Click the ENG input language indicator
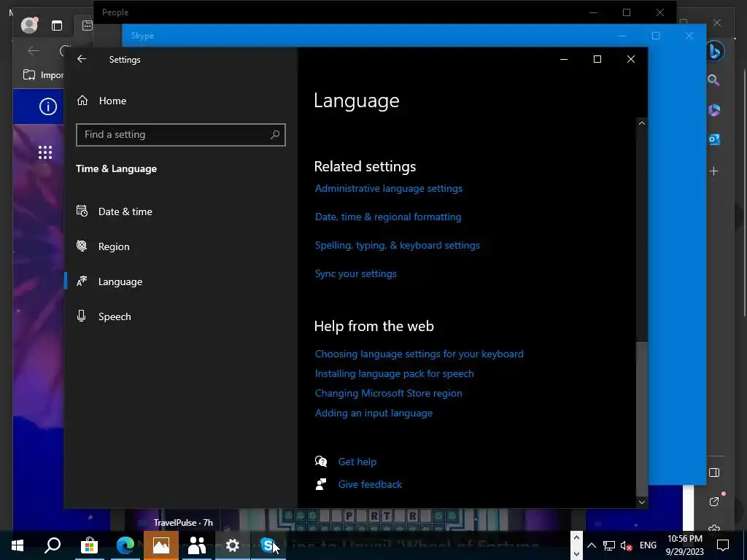The width and height of the screenshot is (747, 560). pos(648,545)
